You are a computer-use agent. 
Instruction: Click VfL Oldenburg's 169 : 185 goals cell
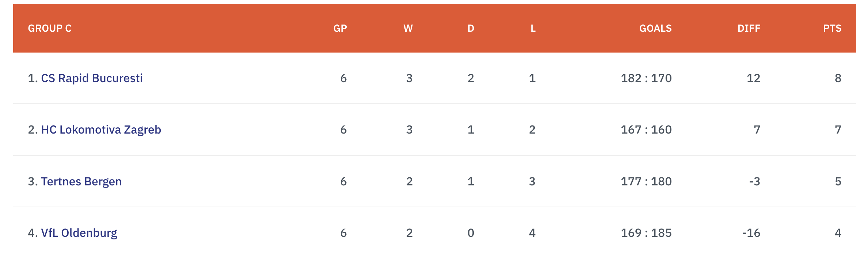tap(646, 233)
